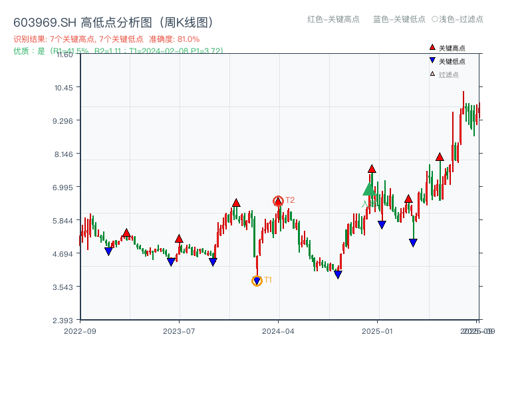The width and height of the screenshot is (532, 399).
Task: Select red high marker just left of 2025-01 gridline
Action: [372, 169]
